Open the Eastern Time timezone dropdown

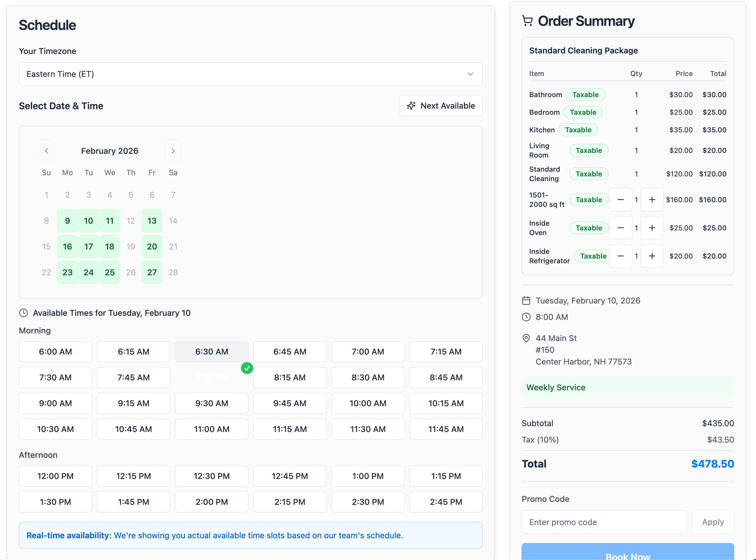point(251,74)
